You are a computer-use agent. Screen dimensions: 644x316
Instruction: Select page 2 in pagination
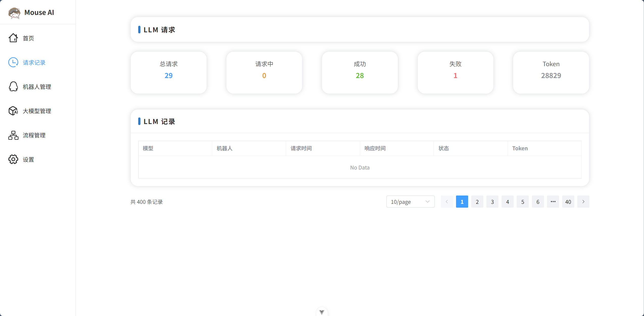(477, 202)
